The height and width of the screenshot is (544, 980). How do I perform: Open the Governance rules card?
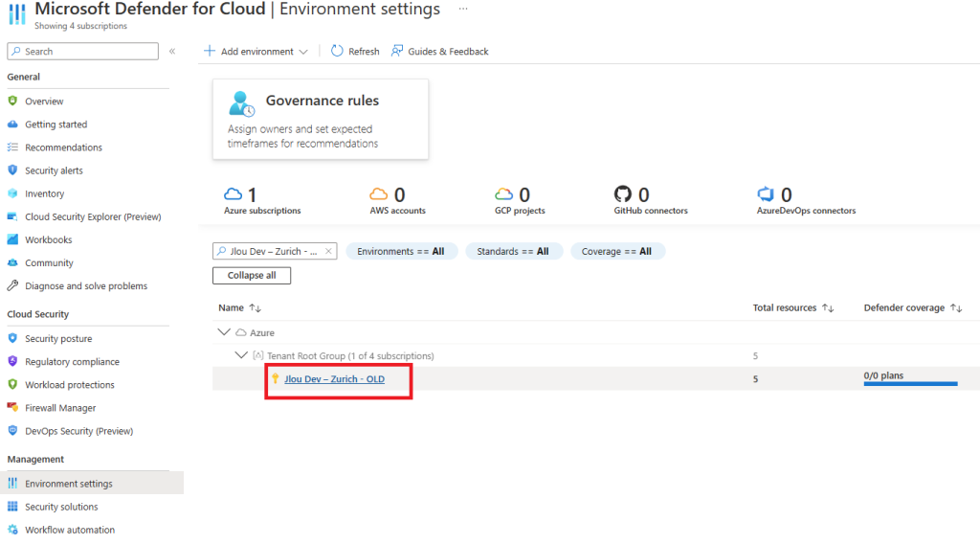coord(321,119)
